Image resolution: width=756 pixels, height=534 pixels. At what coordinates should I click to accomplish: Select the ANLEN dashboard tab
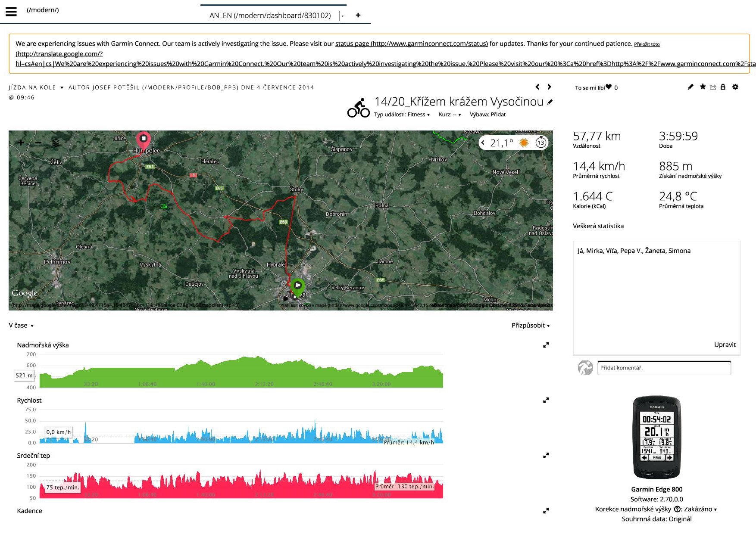(270, 16)
